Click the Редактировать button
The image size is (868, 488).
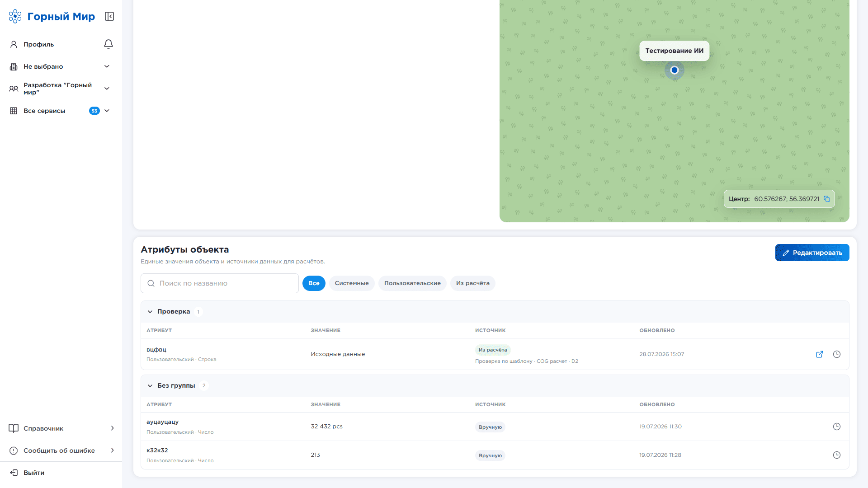[812, 253]
